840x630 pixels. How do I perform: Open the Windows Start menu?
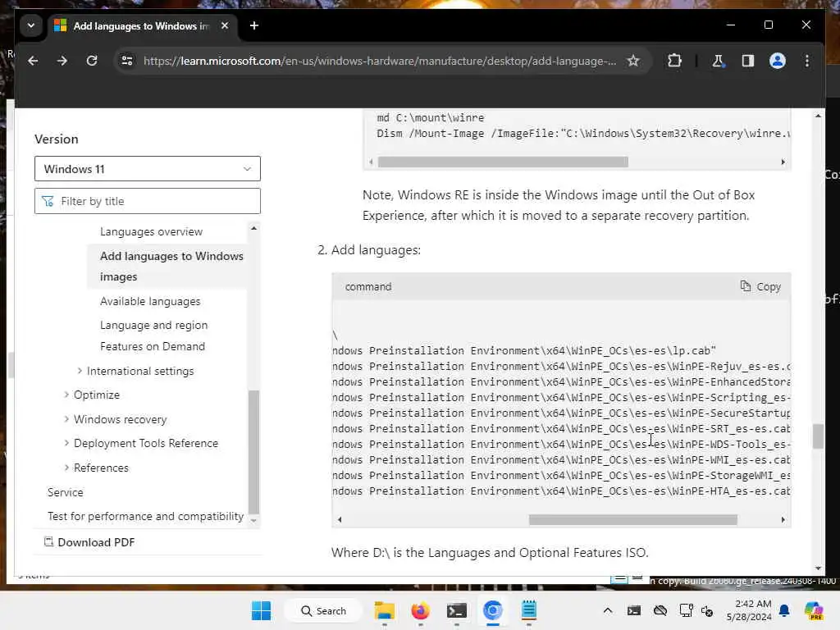261,610
